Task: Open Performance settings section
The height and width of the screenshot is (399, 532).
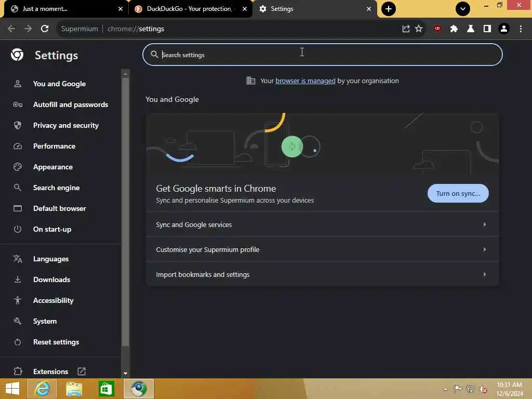Action: [x=60, y=146]
